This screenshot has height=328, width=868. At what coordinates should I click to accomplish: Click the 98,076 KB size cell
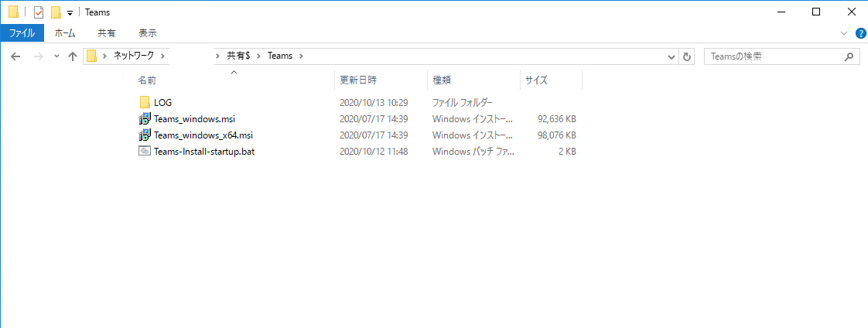tap(557, 135)
